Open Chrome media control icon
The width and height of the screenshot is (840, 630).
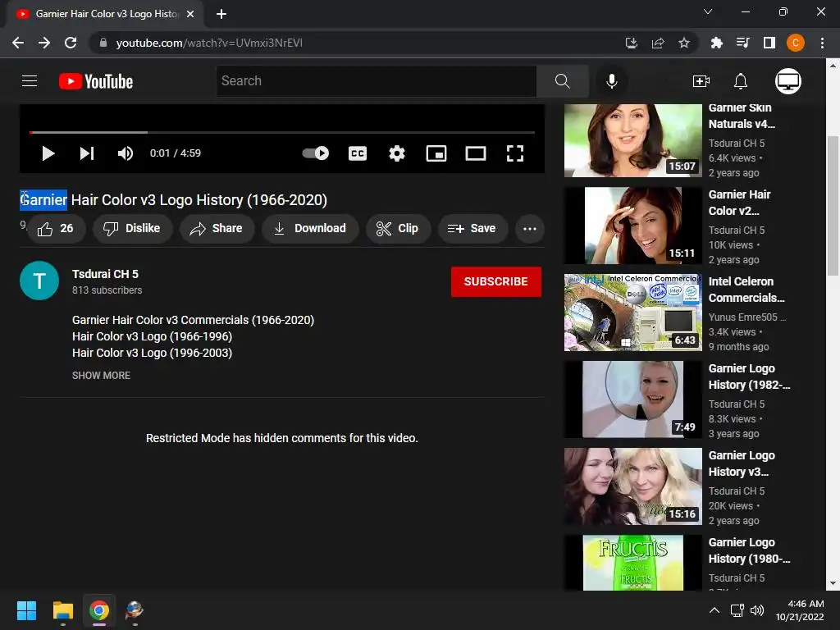point(742,43)
